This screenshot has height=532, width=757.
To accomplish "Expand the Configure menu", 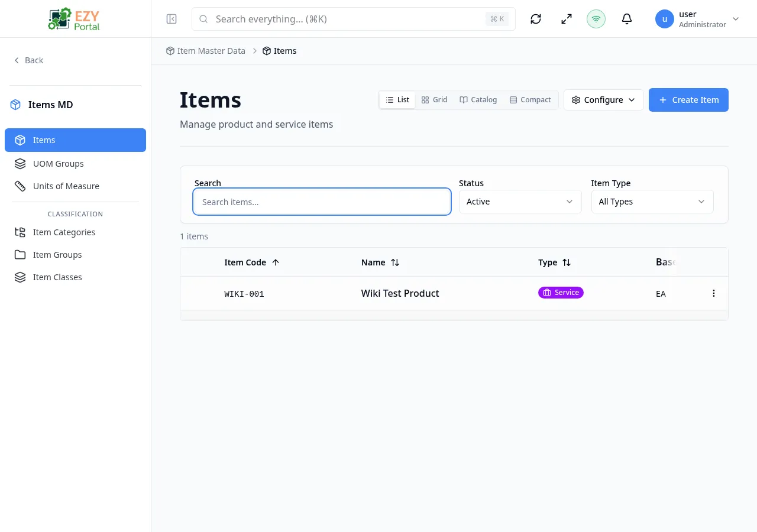I will 603,100.
